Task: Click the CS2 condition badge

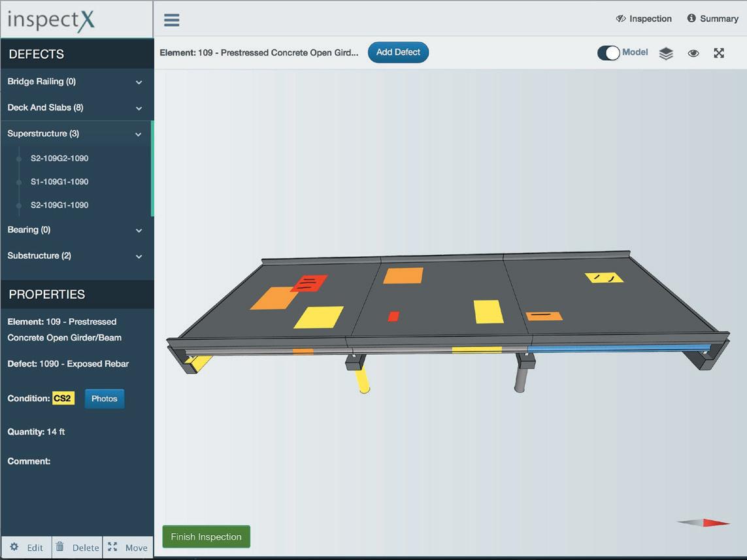Action: pyautogui.click(x=63, y=398)
